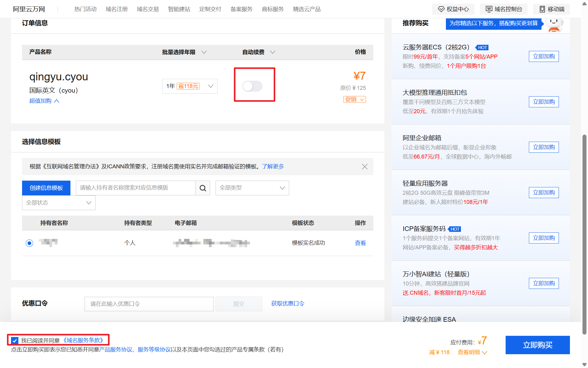Go to 阿里云万网 home logo
This screenshot has height=368, width=588.
(x=29, y=9)
